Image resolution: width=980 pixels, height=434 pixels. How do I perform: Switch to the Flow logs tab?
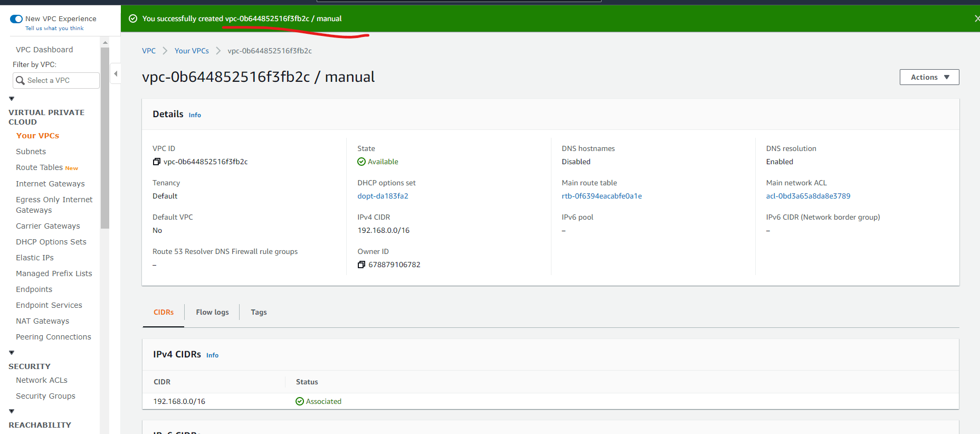(x=212, y=312)
